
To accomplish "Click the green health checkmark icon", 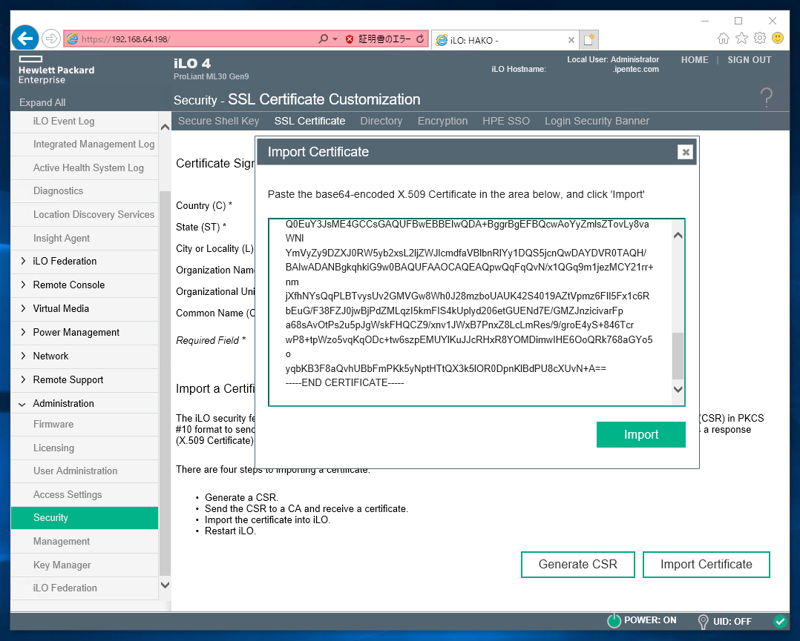I will click(780, 621).
